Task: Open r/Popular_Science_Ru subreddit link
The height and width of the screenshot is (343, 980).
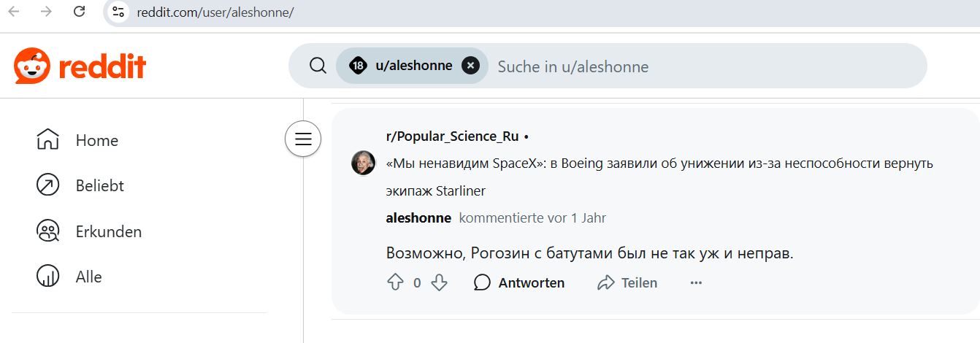Action: pos(453,136)
